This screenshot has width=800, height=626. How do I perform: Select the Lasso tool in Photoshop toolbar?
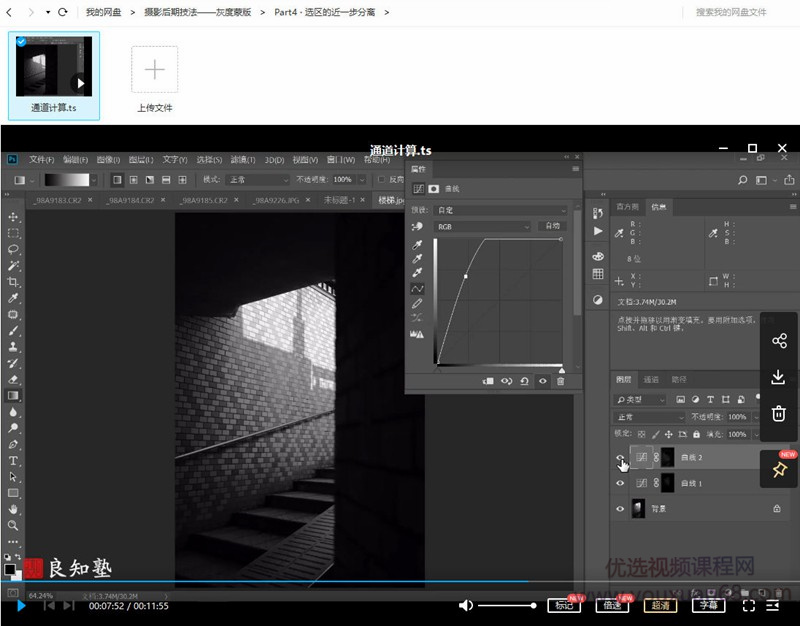pos(14,249)
